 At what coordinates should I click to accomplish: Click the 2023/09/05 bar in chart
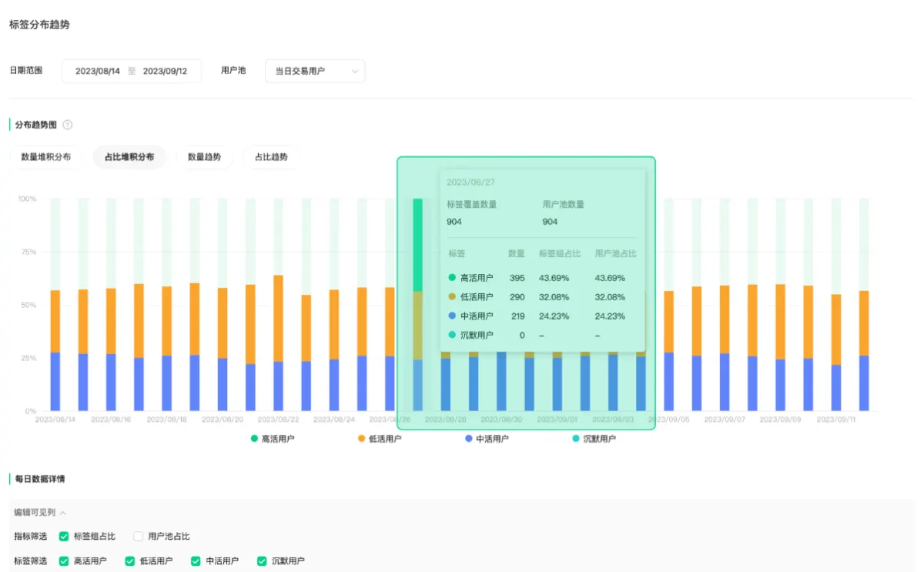tap(668, 305)
